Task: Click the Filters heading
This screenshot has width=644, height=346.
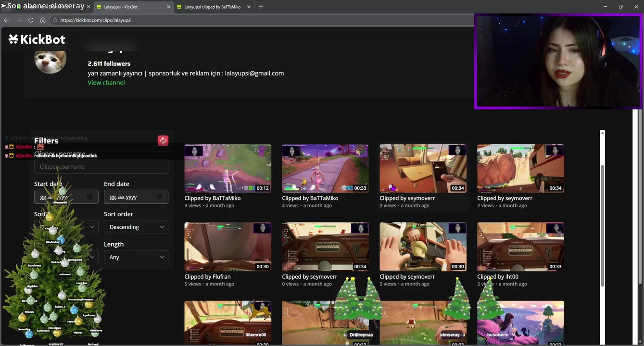Action: pos(46,141)
